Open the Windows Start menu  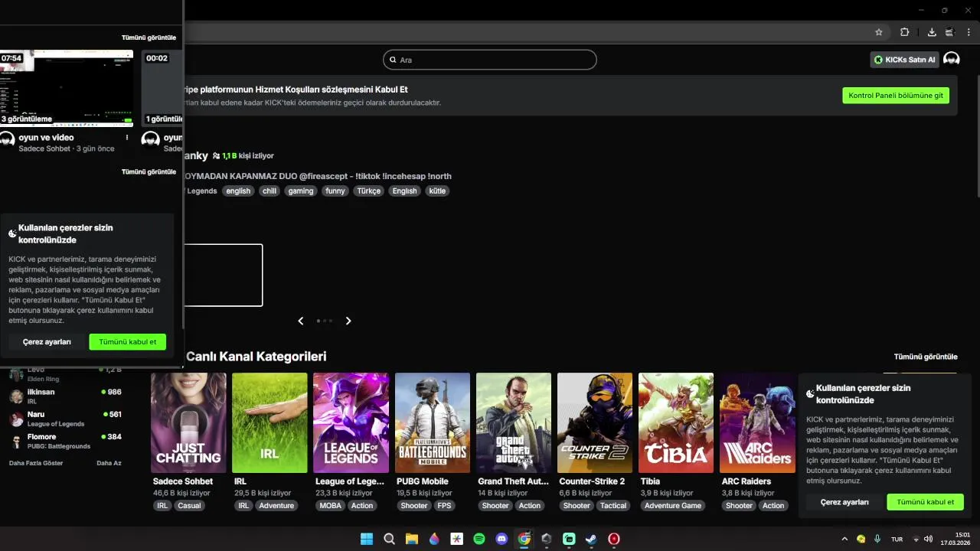(x=367, y=539)
